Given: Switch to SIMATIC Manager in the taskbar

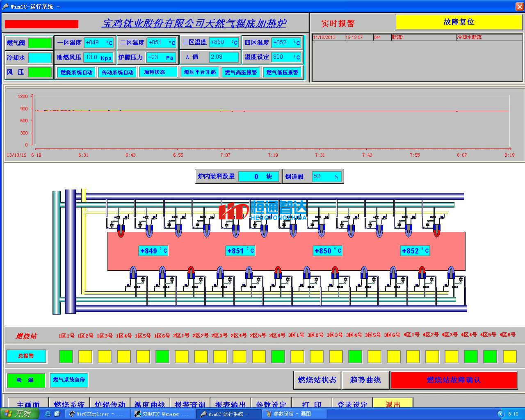Looking at the screenshot, I should pos(163,414).
